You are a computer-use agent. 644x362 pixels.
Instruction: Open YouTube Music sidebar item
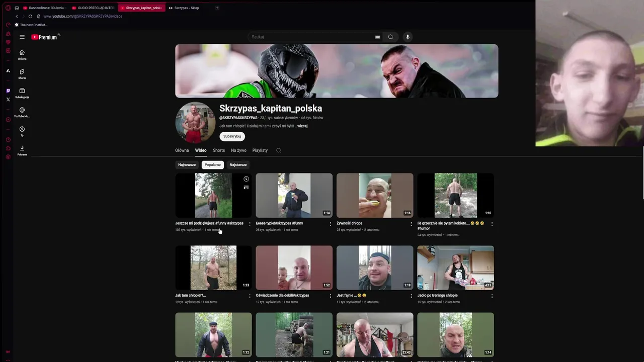coord(22,112)
